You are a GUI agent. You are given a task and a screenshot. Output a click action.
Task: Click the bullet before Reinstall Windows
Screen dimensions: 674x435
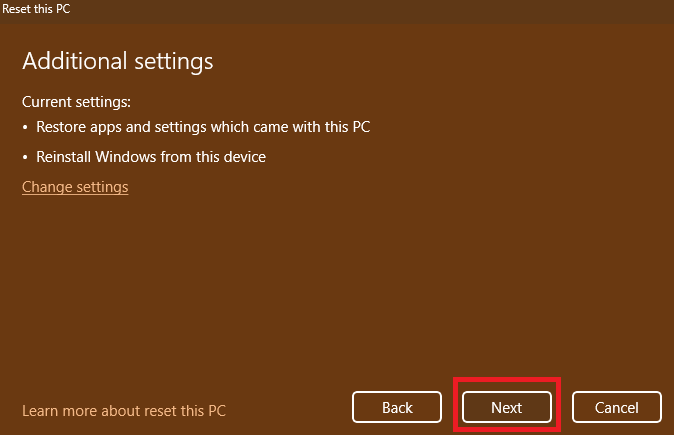(26, 158)
